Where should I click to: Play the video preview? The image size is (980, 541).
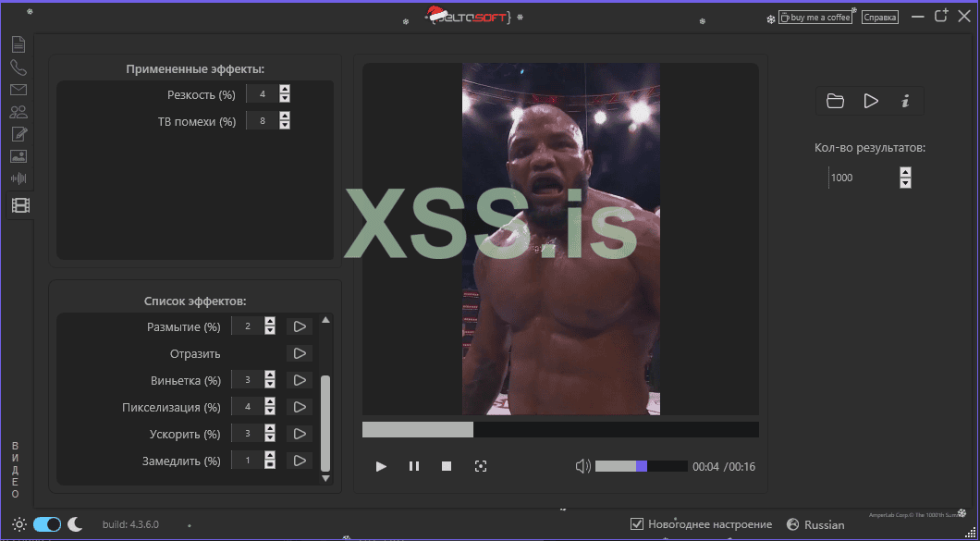[x=381, y=466]
